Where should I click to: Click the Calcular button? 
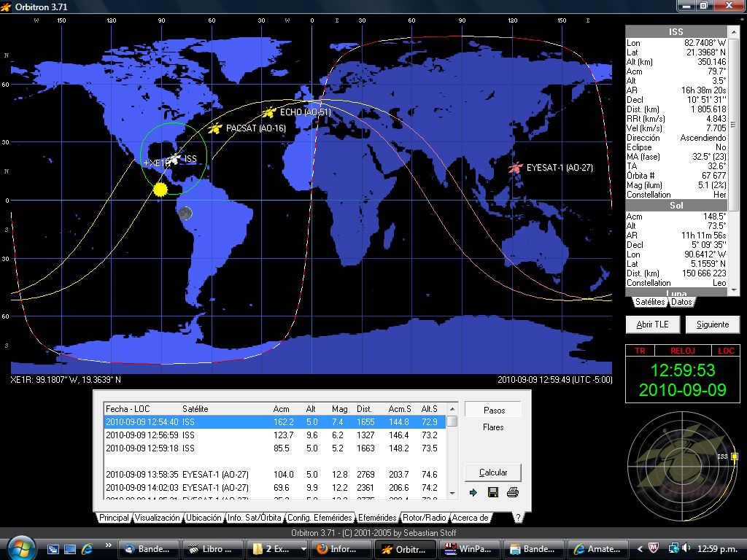coord(493,472)
